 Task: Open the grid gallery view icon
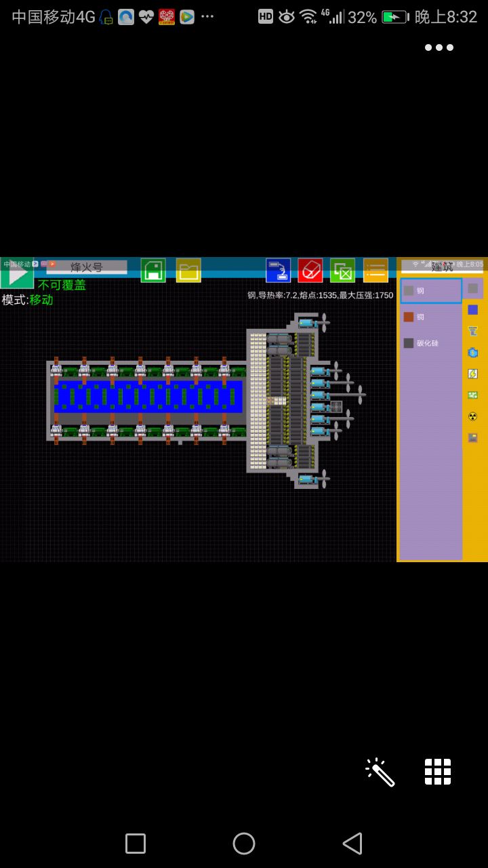coord(438,772)
